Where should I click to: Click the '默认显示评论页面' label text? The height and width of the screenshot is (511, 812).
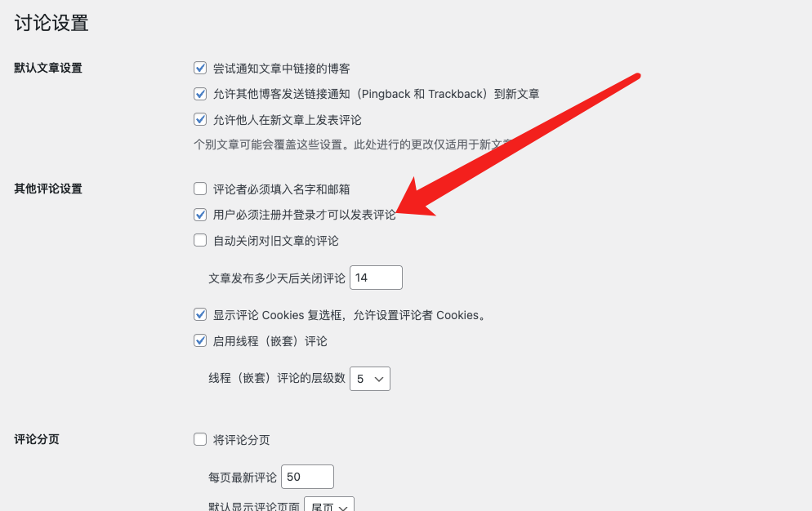(254, 506)
